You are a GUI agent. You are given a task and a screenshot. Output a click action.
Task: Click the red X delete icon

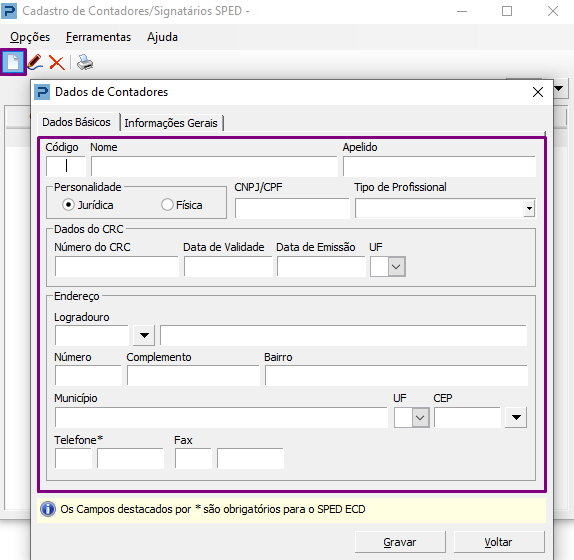[57, 63]
